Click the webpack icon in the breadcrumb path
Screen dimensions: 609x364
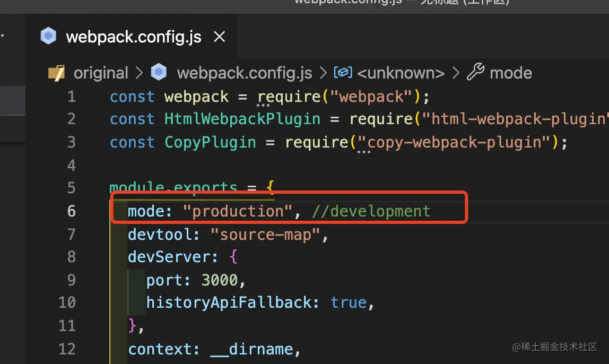pos(159,73)
